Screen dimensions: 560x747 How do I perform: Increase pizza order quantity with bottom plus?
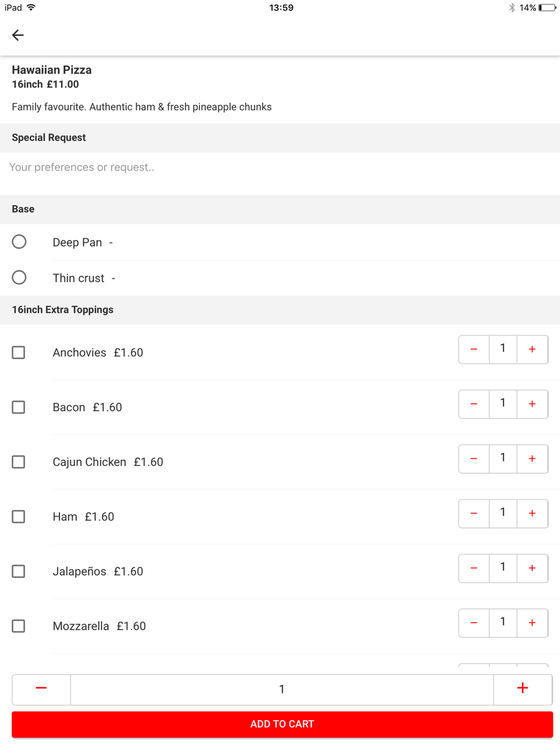pos(522,689)
